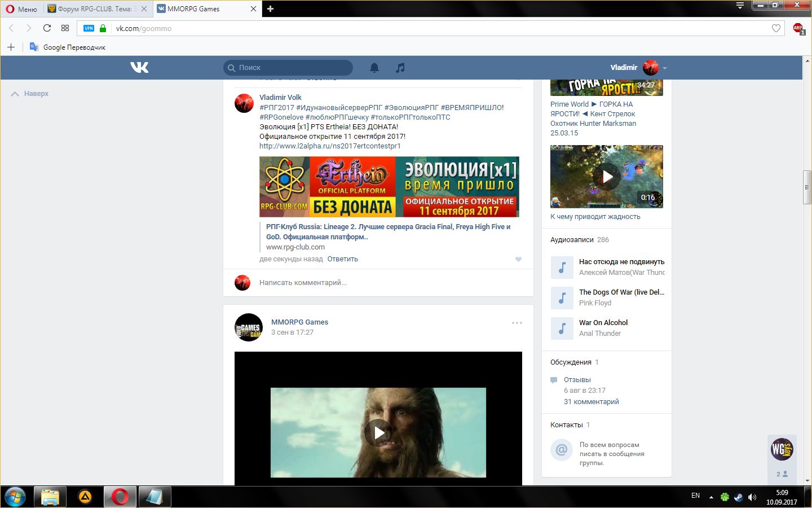
Task: Go back in browser history
Action: click(x=11, y=28)
